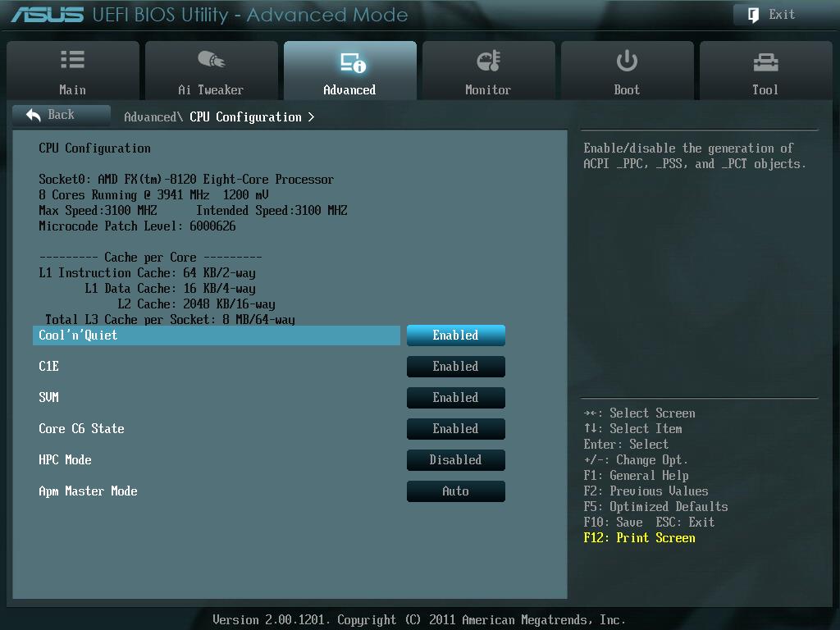
Task: Click the L1 Instruction Cache line
Action: tap(147, 272)
